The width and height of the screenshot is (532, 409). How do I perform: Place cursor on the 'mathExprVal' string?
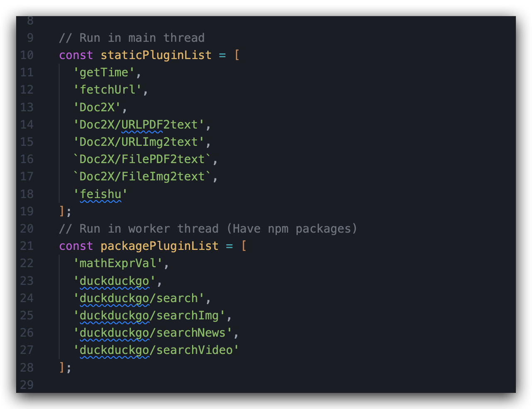click(118, 264)
